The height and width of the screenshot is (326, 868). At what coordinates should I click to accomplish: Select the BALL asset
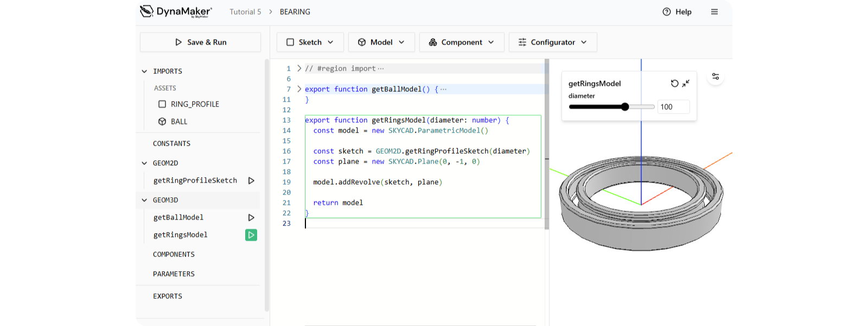pos(178,122)
